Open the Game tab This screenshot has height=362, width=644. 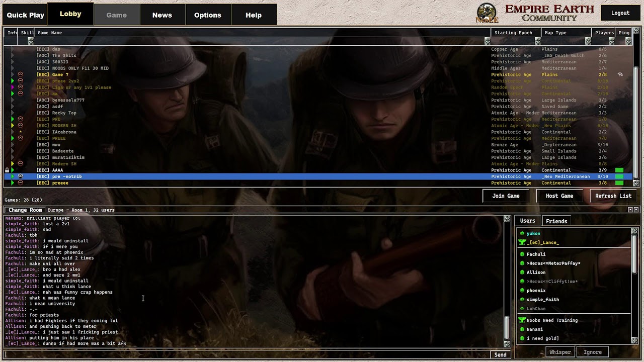(x=117, y=15)
